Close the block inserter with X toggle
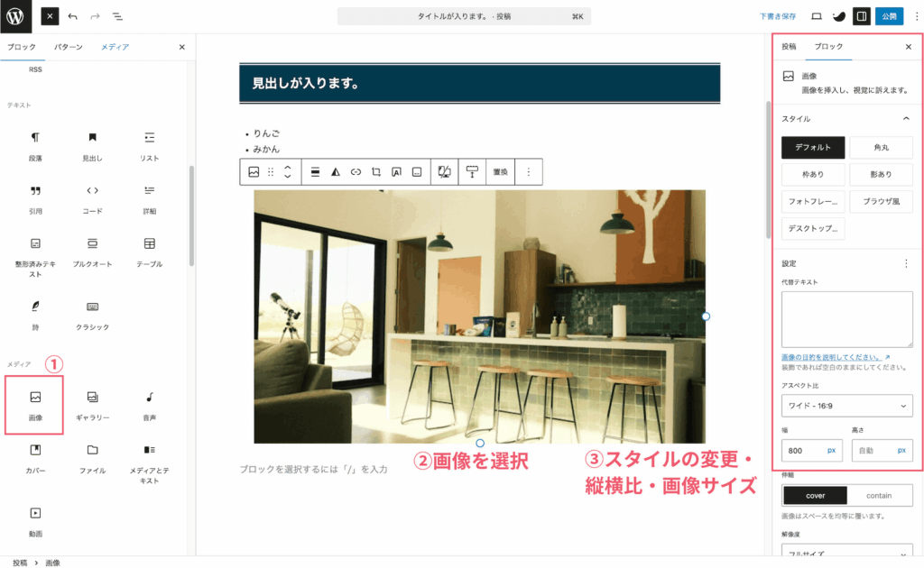The image size is (924, 568). [51, 16]
